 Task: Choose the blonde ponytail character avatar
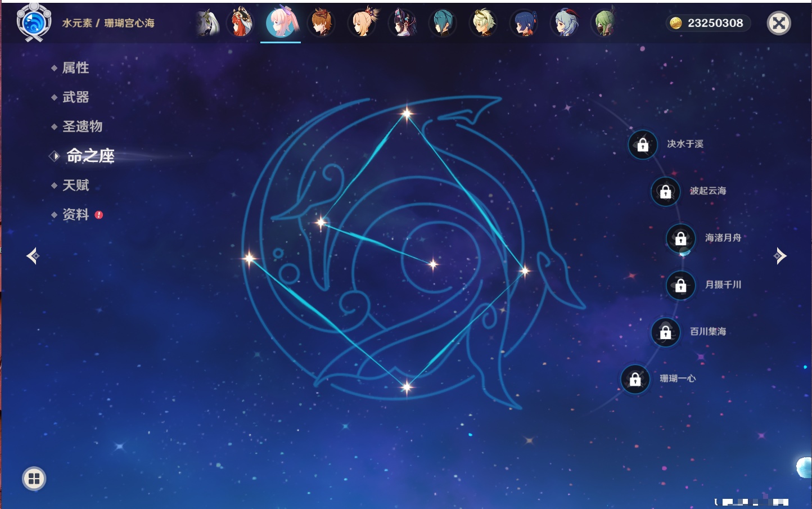363,22
